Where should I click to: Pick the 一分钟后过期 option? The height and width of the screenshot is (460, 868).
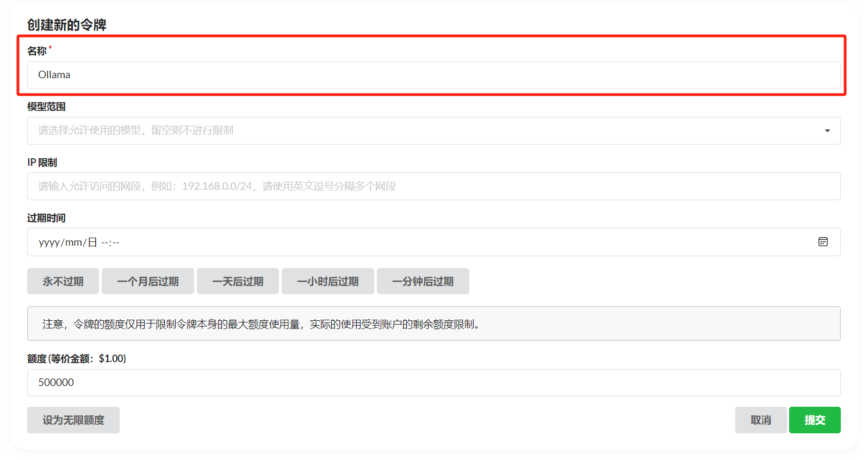[x=423, y=281]
